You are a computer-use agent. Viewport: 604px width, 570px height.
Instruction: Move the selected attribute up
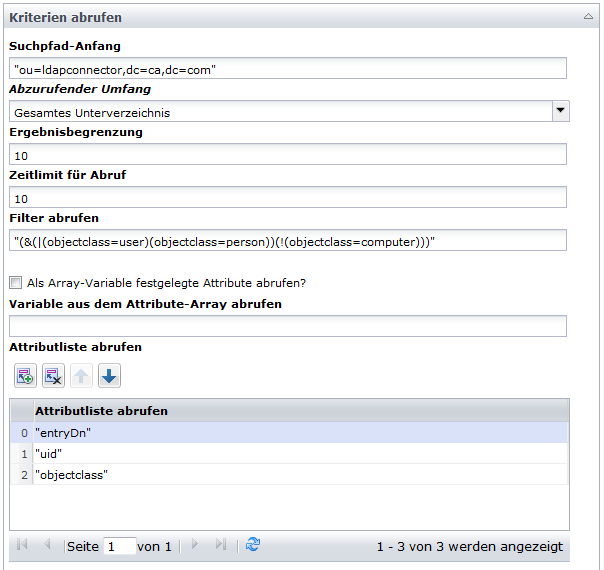coord(81,376)
